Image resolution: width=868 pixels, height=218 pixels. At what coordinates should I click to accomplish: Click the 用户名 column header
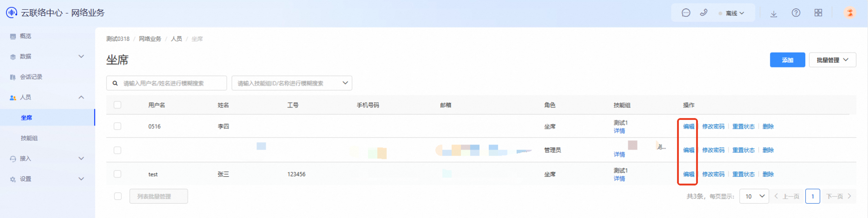point(157,105)
